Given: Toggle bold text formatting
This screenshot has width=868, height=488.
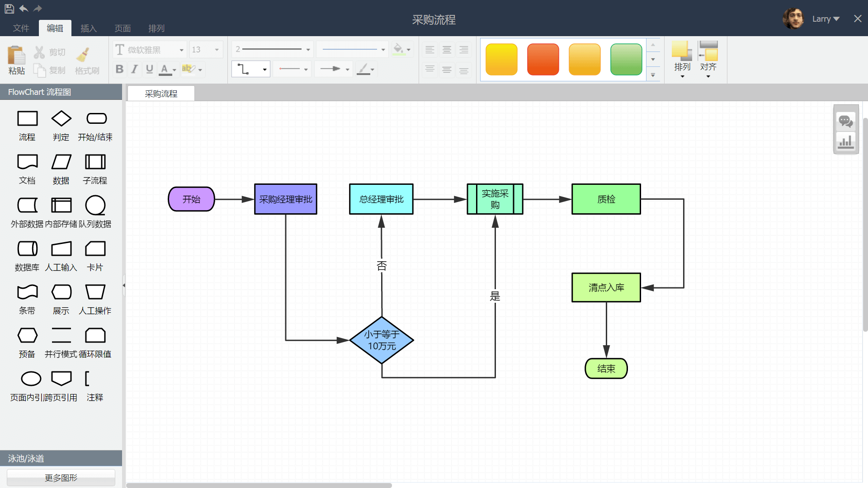Looking at the screenshot, I should click(x=119, y=69).
